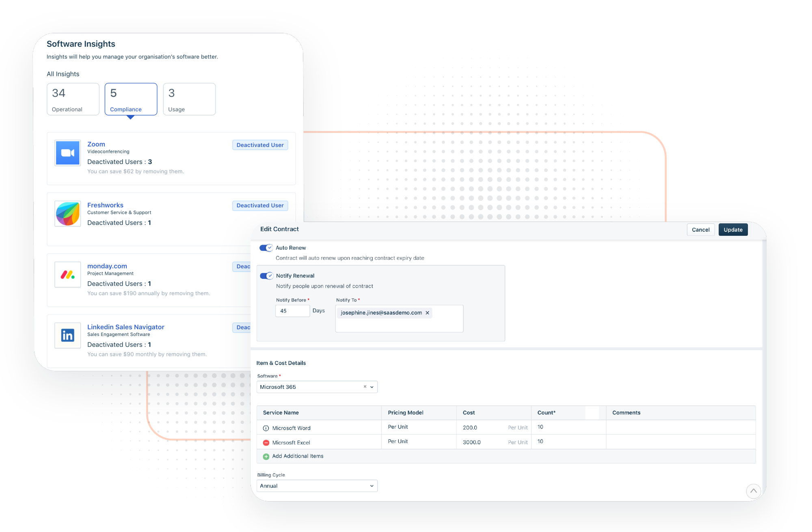Click the info icon beside Microsoft Word

[x=266, y=428]
